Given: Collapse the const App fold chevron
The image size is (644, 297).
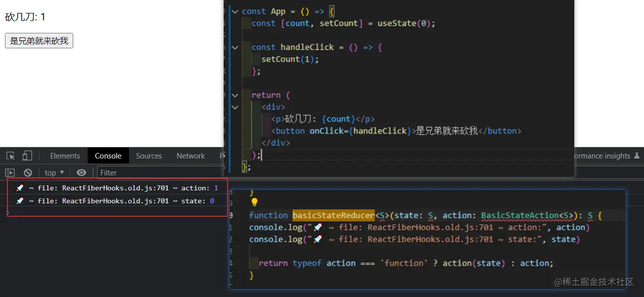Looking at the screenshot, I should [235, 11].
